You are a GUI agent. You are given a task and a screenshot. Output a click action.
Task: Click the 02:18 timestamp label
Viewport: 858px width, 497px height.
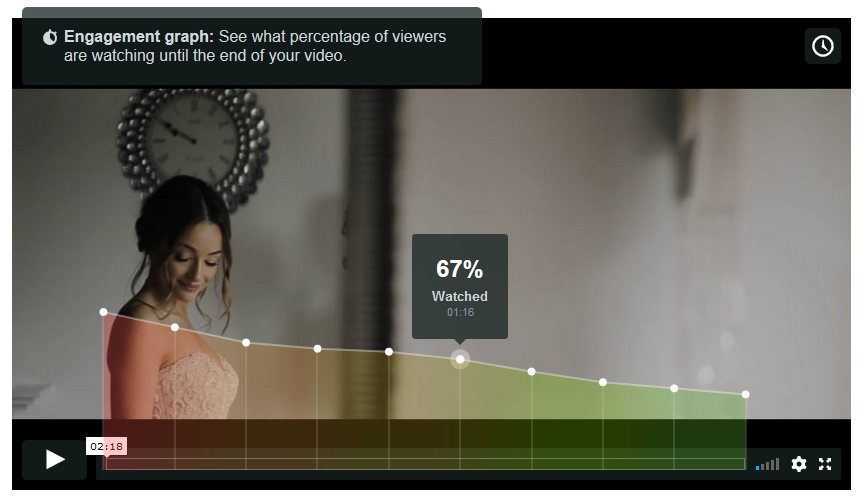(107, 446)
